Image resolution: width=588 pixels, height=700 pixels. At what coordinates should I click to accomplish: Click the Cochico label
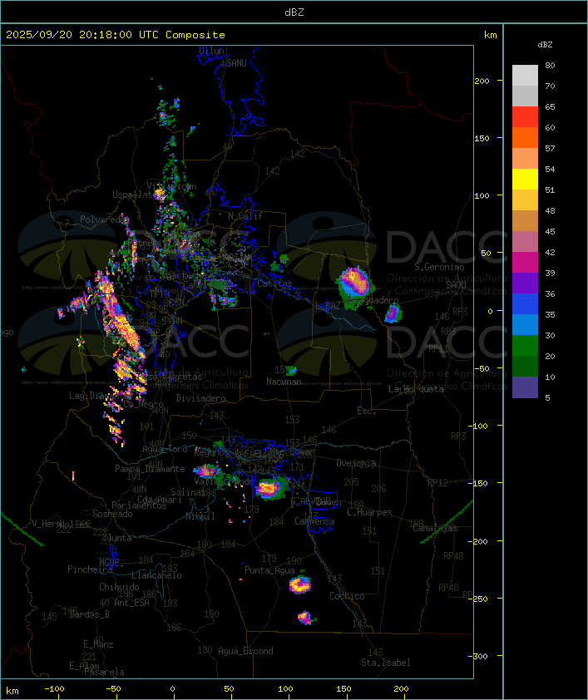coord(347,596)
